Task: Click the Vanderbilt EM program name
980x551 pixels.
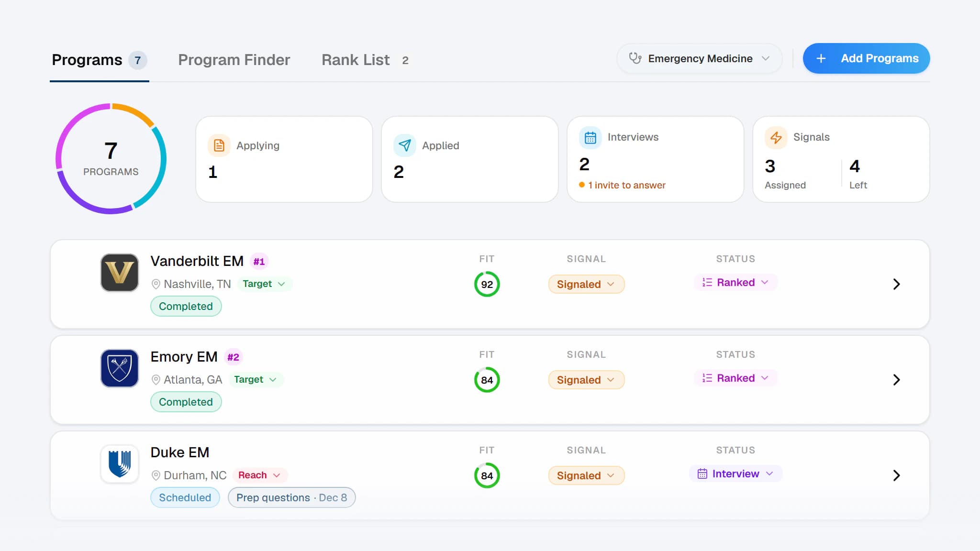Action: click(x=197, y=261)
